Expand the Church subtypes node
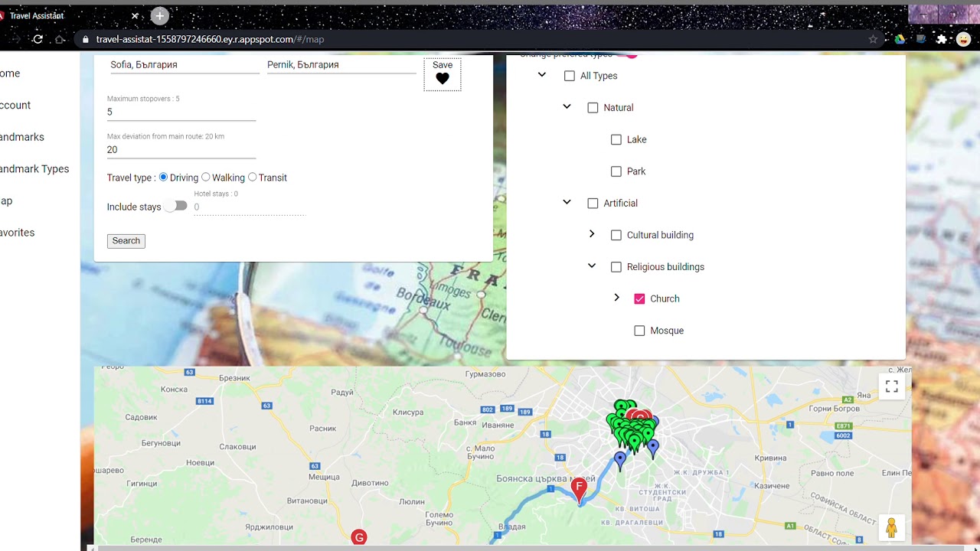This screenshot has width=980, height=551. tap(616, 298)
